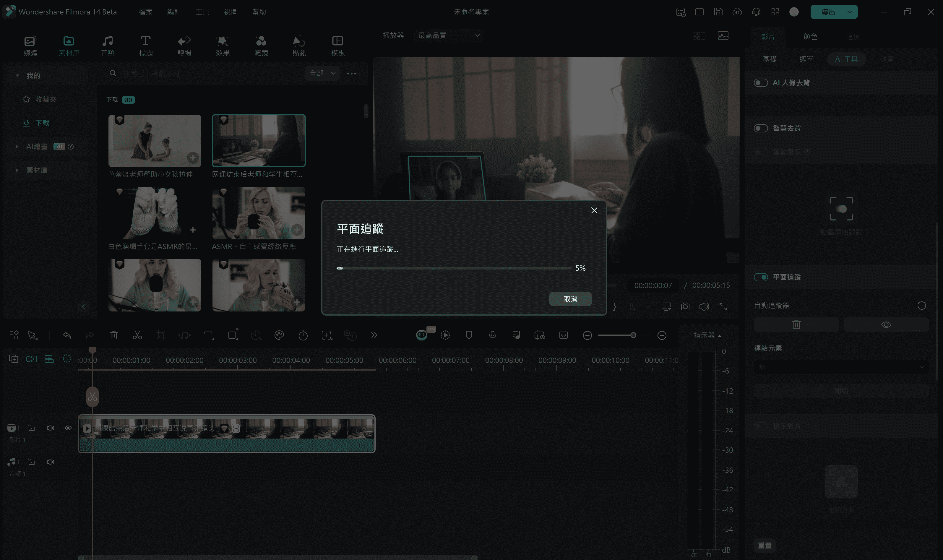943x560 pixels.
Task: Close the 平面追蹤 dialog with X
Action: tap(594, 211)
